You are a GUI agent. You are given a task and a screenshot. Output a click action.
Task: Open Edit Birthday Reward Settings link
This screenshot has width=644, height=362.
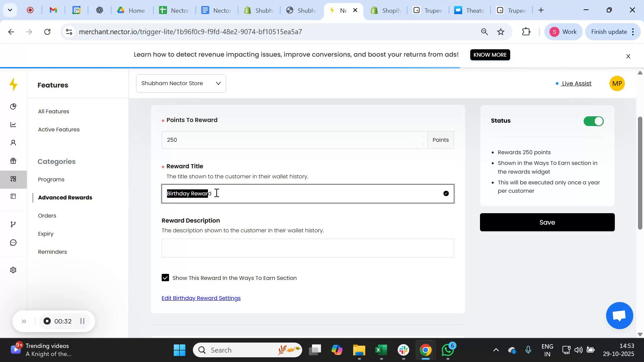click(x=201, y=298)
